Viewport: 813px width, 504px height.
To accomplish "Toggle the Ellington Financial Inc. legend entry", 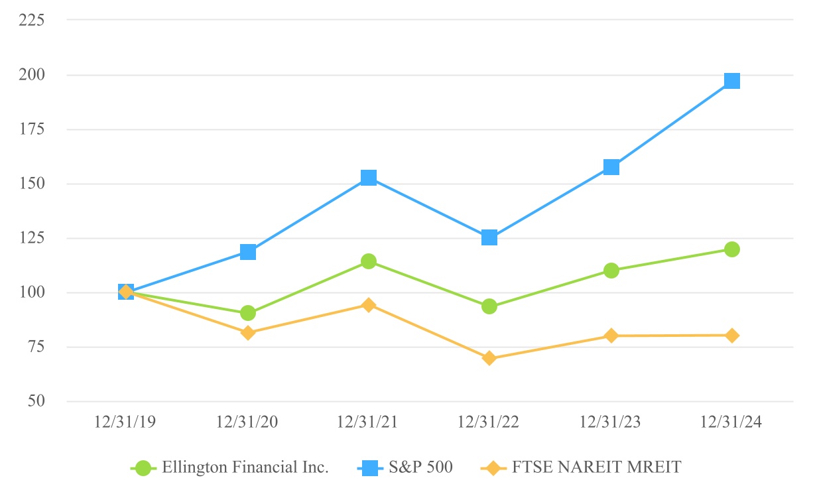I will click(245, 468).
